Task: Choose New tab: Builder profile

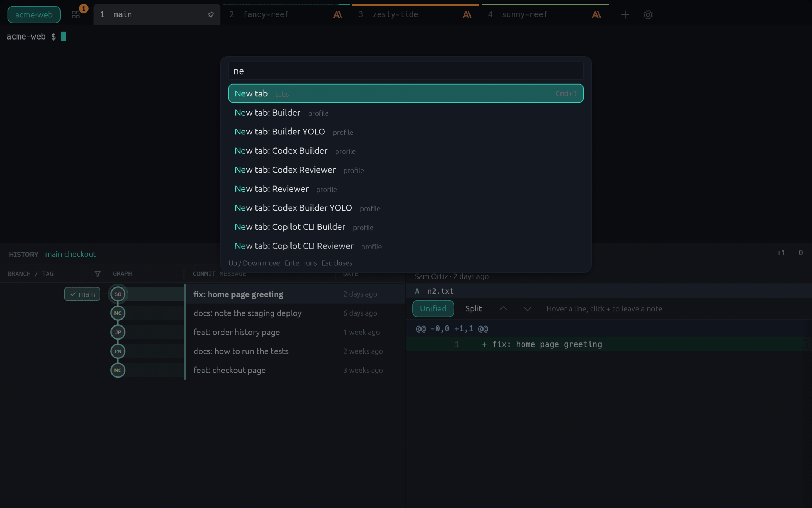Action: pos(406,113)
